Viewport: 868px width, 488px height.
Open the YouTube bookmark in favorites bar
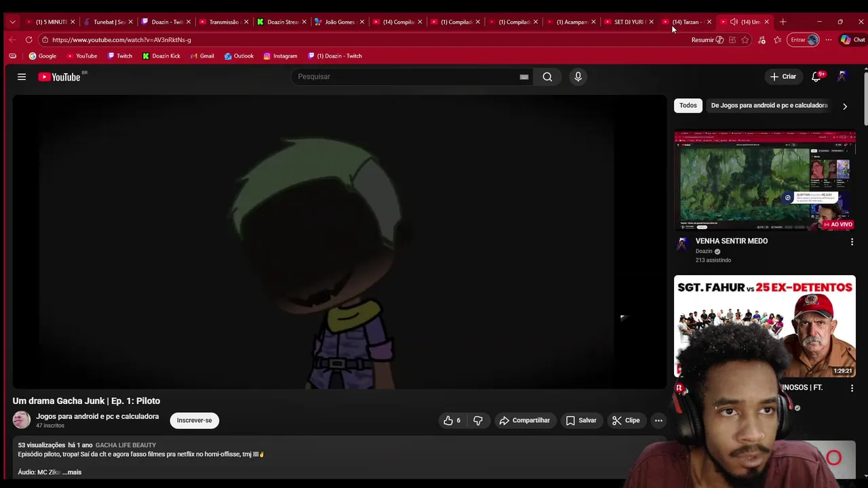click(81, 56)
